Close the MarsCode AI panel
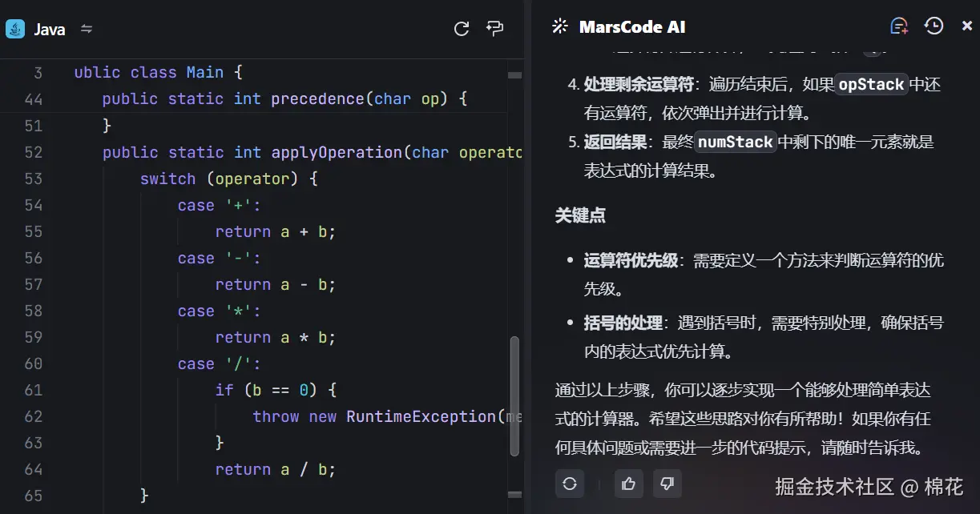Viewport: 980px width, 514px height. [x=966, y=26]
